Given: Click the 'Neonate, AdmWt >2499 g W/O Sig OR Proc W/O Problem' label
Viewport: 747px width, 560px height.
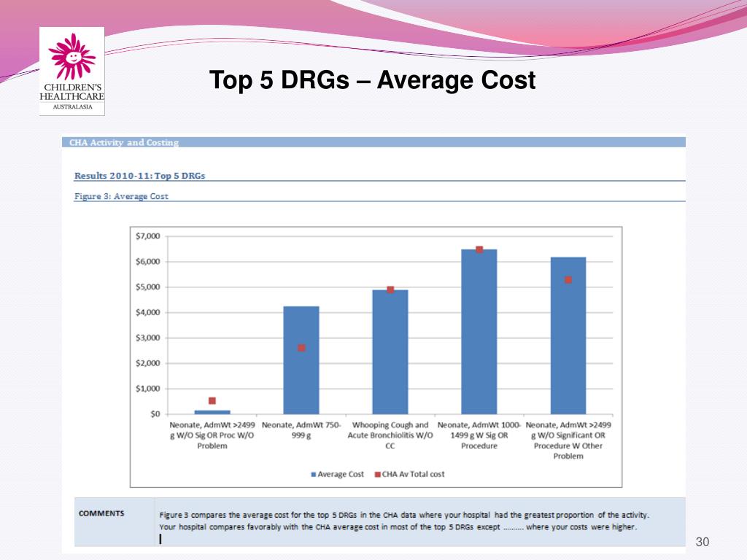Looking at the screenshot, I should coord(212,435).
